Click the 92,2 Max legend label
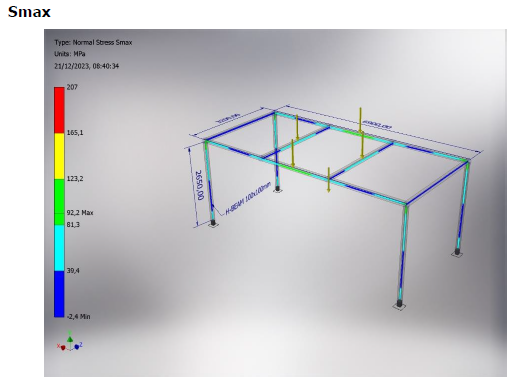517x385 pixels. pos(80,213)
